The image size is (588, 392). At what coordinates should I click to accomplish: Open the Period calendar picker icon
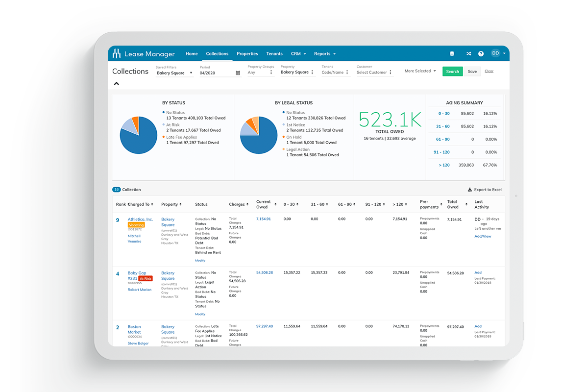tap(238, 73)
